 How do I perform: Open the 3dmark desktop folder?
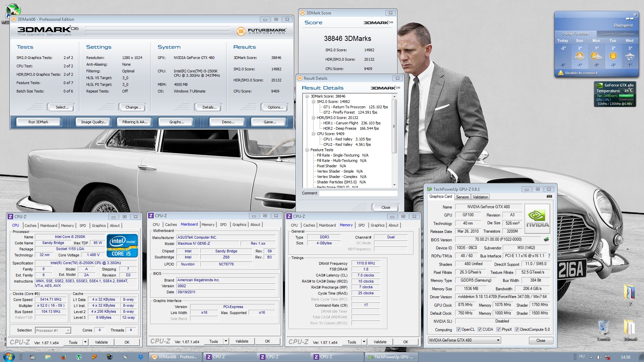coord(630,330)
